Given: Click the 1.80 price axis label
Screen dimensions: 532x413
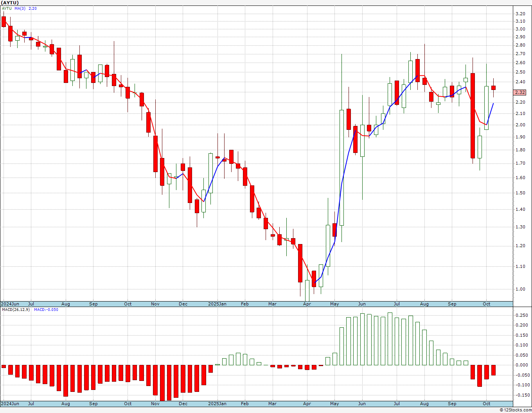Looking at the screenshot, I should point(520,150).
